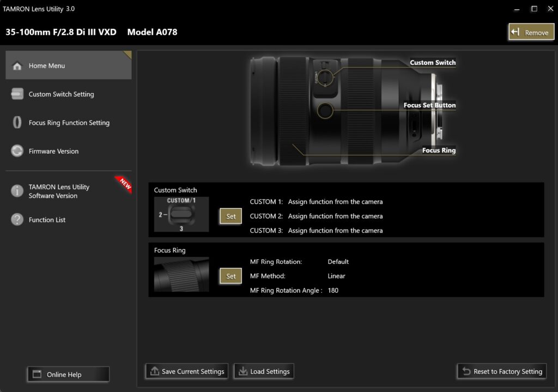Click the Custom Switch thumbnail image
558x392 pixels.
click(181, 214)
